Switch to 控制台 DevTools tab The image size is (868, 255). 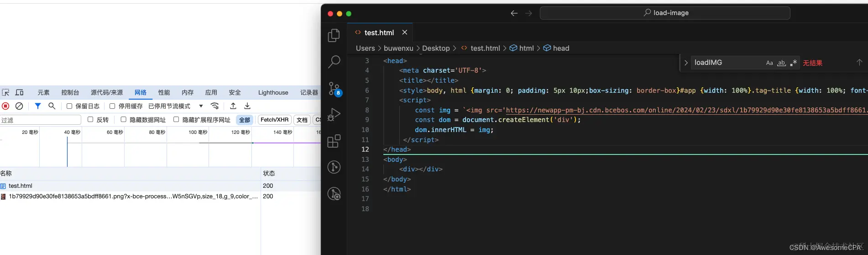pyautogui.click(x=70, y=92)
